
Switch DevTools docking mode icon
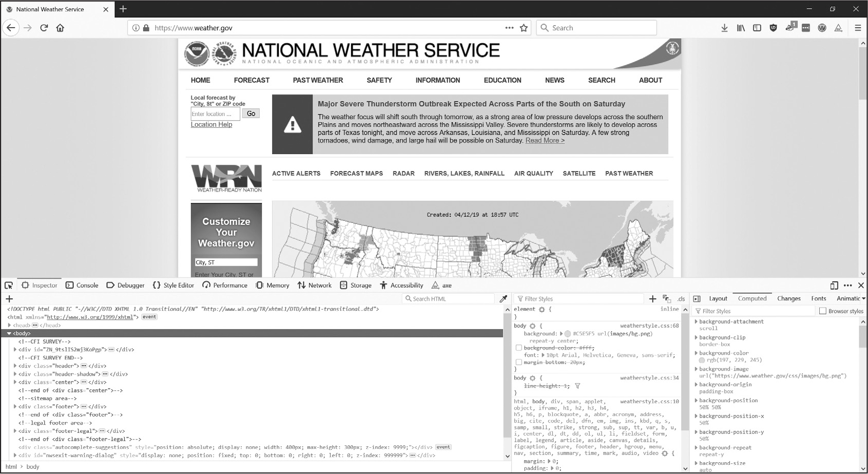(x=834, y=285)
